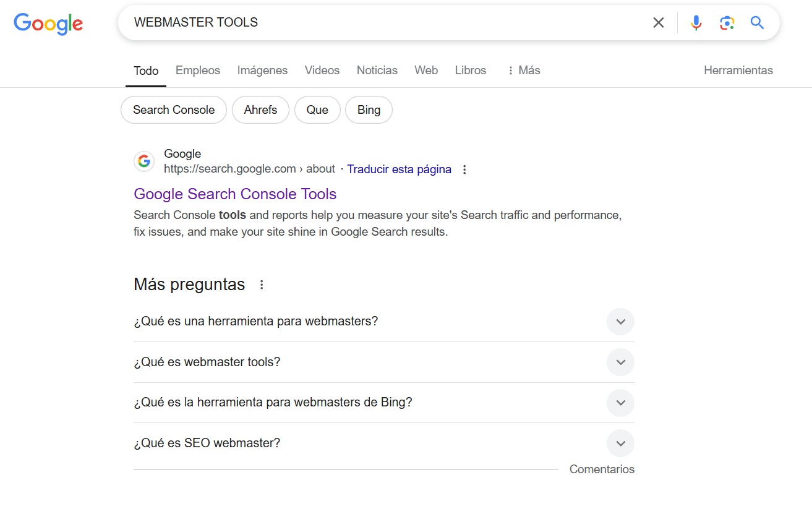Go to the Noticias tab

coord(377,71)
